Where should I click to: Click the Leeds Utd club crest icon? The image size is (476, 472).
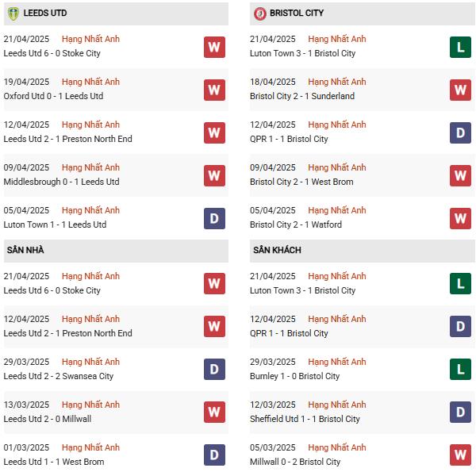pyautogui.click(x=13, y=13)
